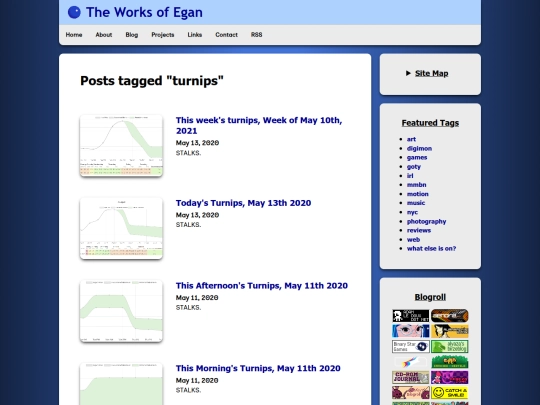Select the "irl" featured tag
The image size is (540, 405).
tap(410, 176)
